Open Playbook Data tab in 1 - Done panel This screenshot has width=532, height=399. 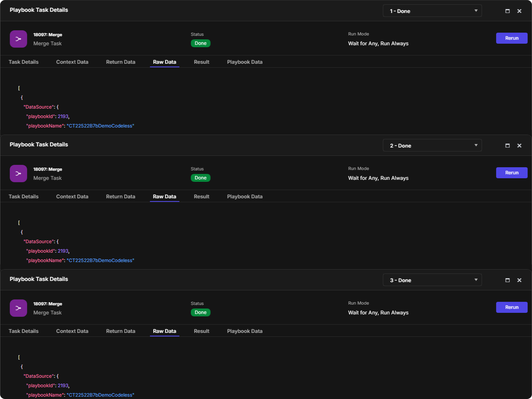pos(245,62)
